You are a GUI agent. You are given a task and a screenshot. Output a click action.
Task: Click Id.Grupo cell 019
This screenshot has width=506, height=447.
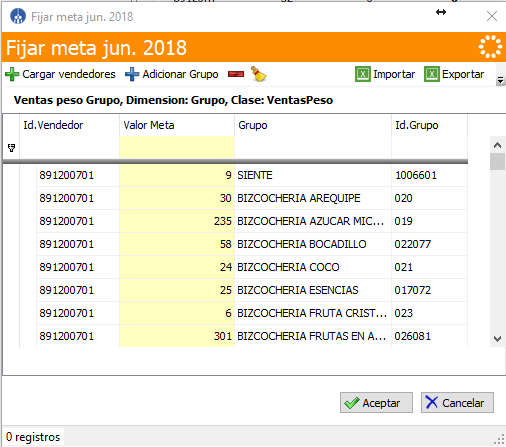pyautogui.click(x=430, y=221)
